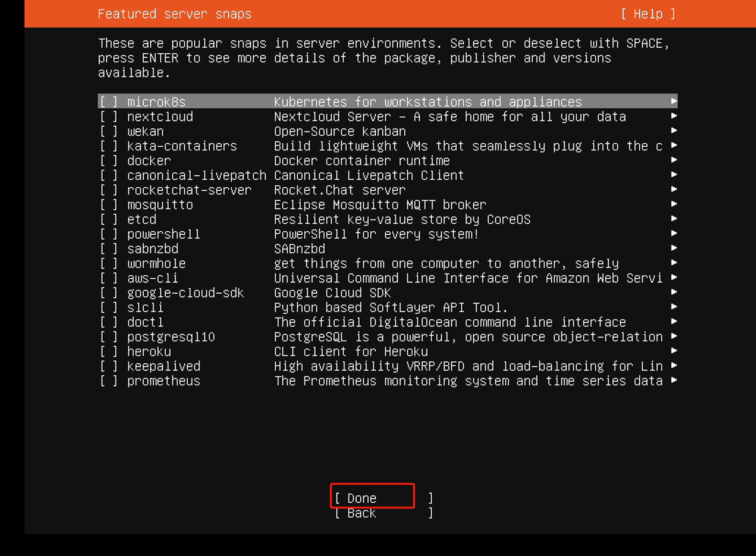756x556 pixels.
Task: Click 'Open-Source kanban' description
Action: [340, 132]
